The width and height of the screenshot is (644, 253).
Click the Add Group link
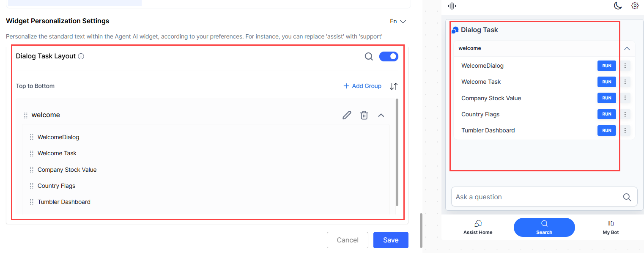click(x=362, y=86)
